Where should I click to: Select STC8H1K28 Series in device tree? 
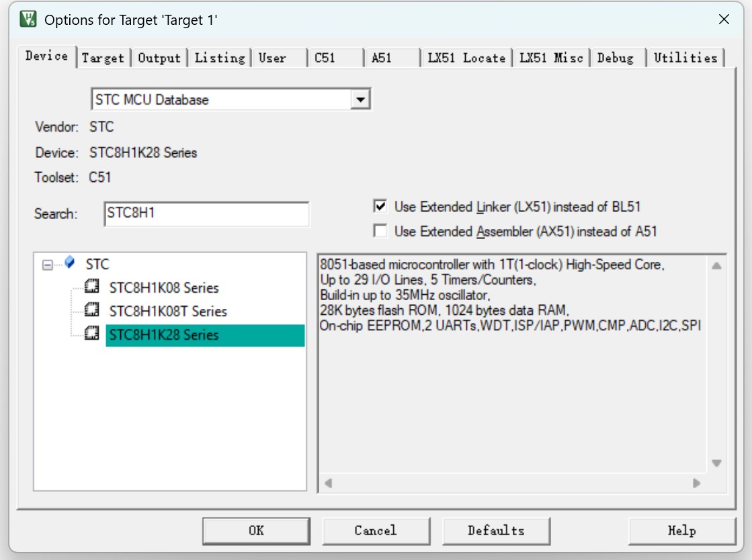click(x=205, y=335)
